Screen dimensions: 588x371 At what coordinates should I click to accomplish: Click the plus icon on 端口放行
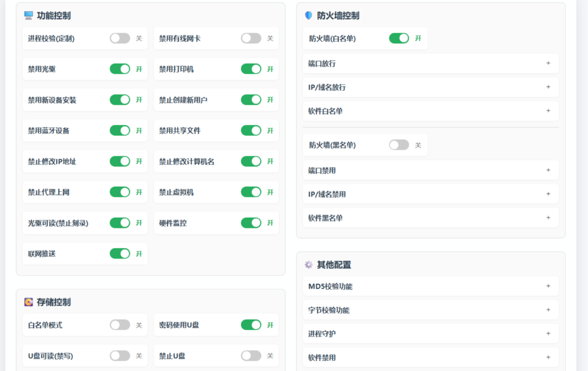548,63
